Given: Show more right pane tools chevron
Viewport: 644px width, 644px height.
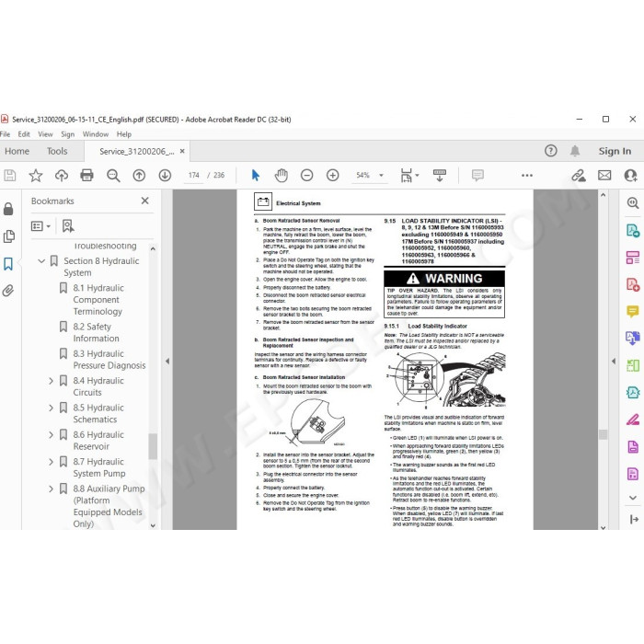Looking at the screenshot, I should pos(633,498).
